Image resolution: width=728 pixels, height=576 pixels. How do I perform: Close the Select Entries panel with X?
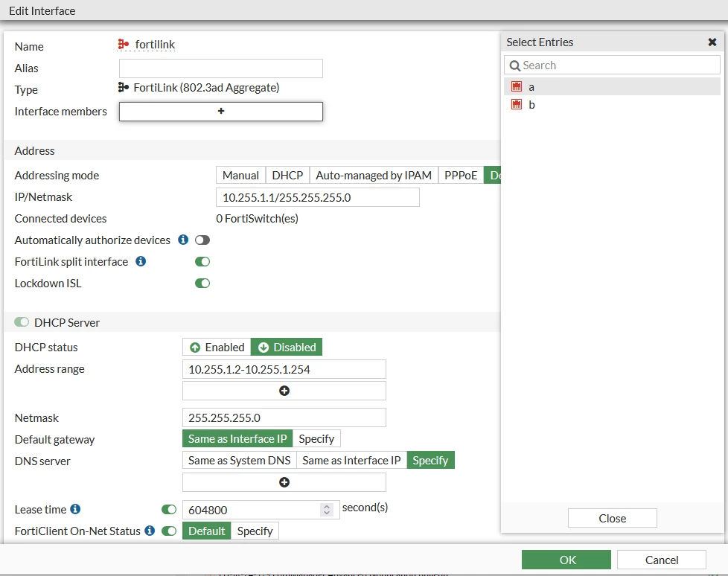712,42
